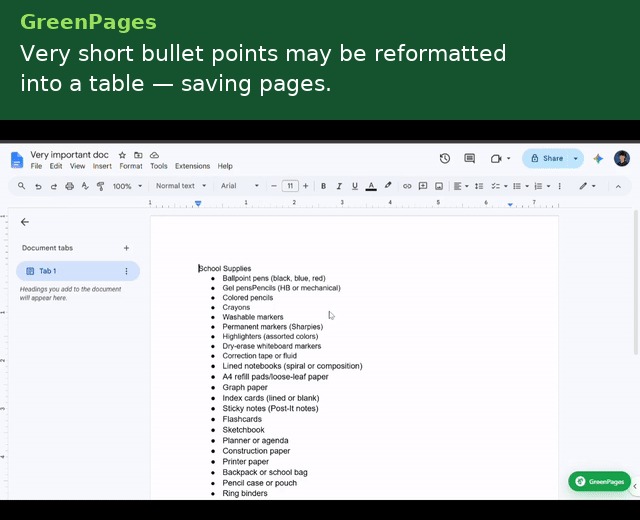Open text alignment options

pyautogui.click(x=461, y=186)
